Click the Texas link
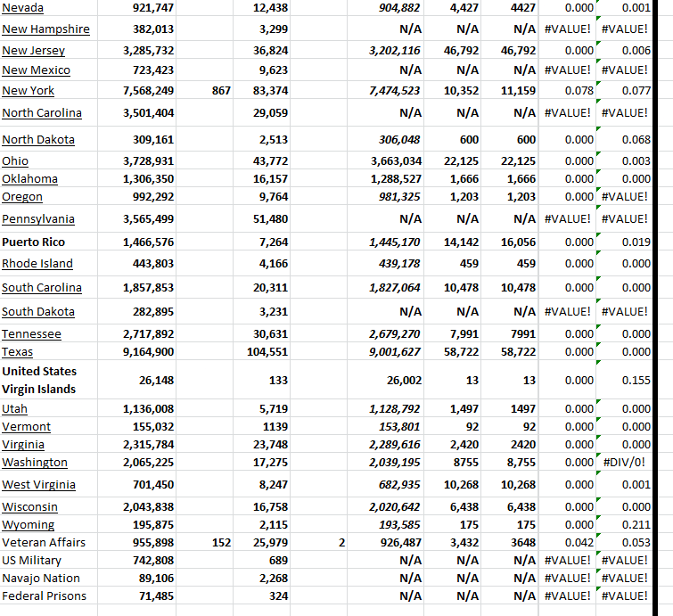The image size is (673, 616). pyautogui.click(x=18, y=351)
